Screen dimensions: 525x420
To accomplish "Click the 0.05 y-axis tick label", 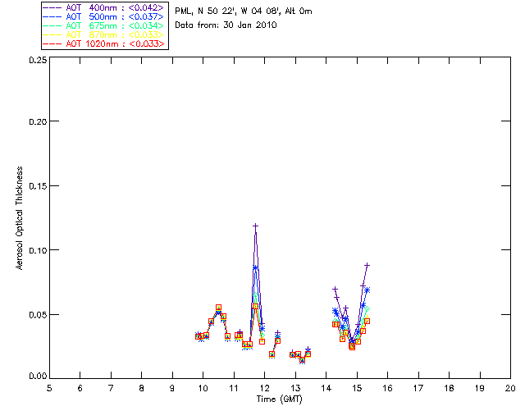I will 38,315.
